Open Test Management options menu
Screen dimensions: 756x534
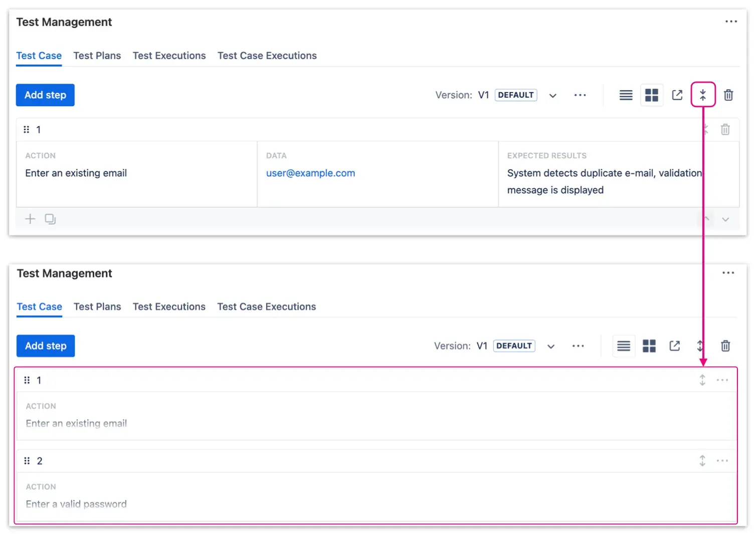coord(731,21)
